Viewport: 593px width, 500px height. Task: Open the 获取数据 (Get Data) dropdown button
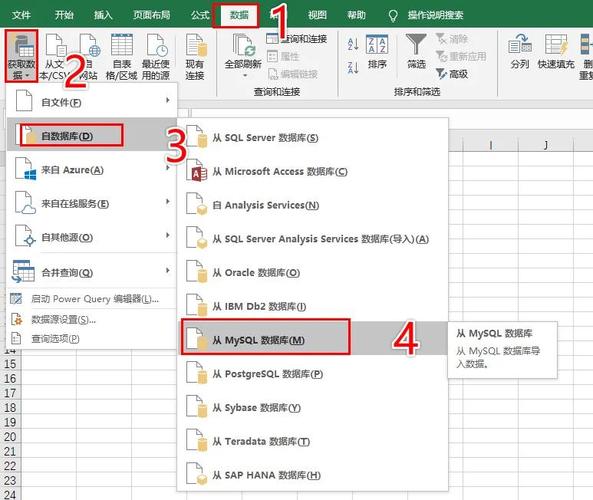point(22,56)
